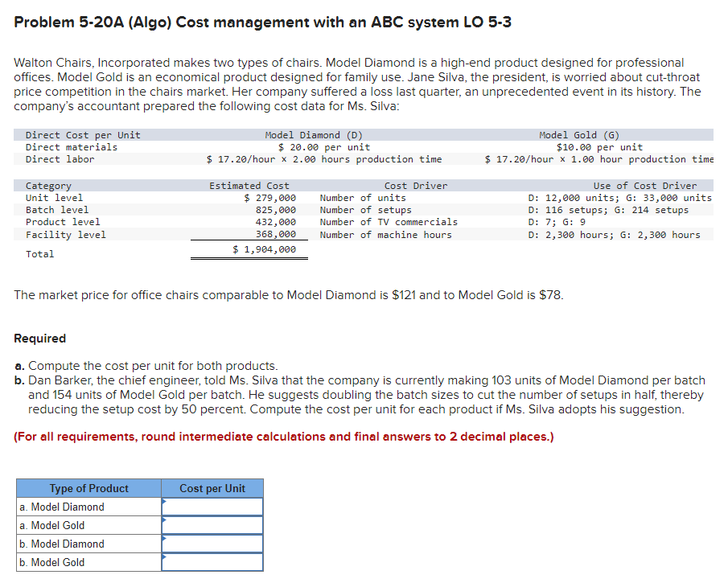Click the Direct labor row for Model Gold

(595, 158)
